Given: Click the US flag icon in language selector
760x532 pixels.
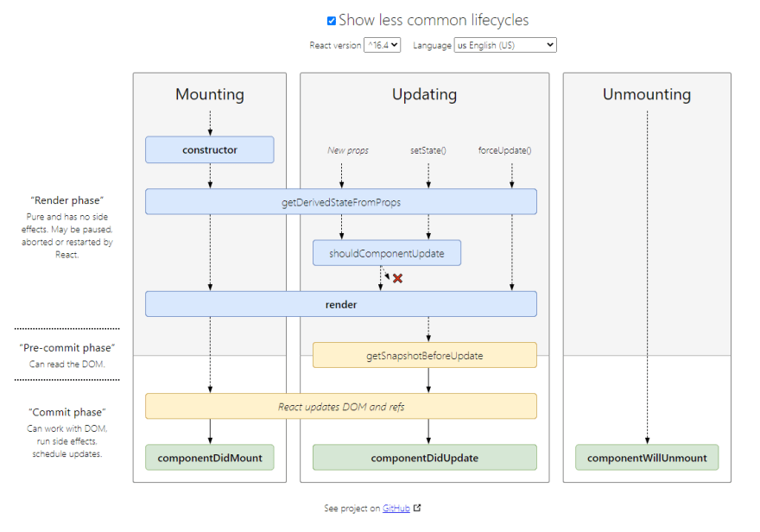Looking at the screenshot, I should tap(460, 45).
